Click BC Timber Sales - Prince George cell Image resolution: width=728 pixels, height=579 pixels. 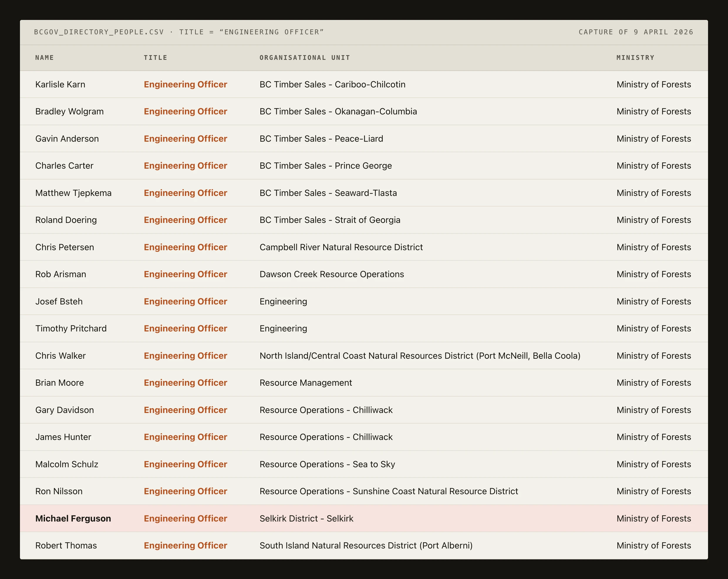tap(326, 166)
